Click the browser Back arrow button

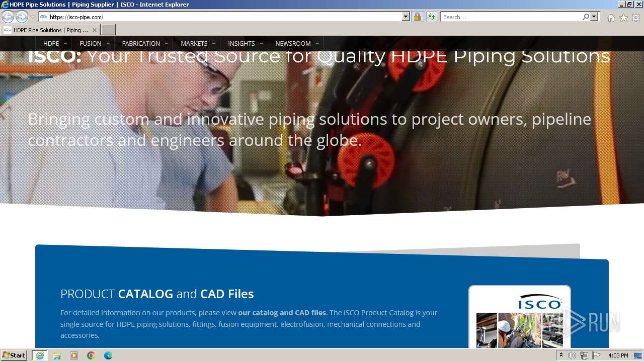8,17
